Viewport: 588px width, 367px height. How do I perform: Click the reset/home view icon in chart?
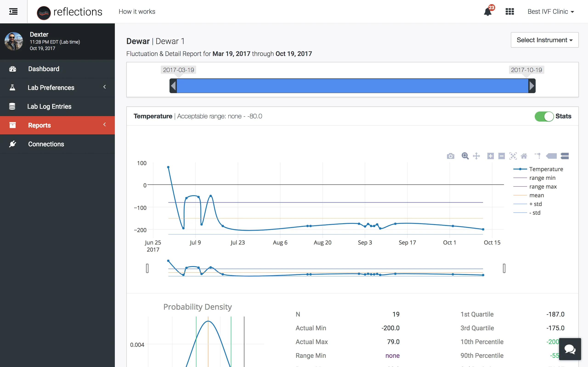pyautogui.click(x=524, y=155)
